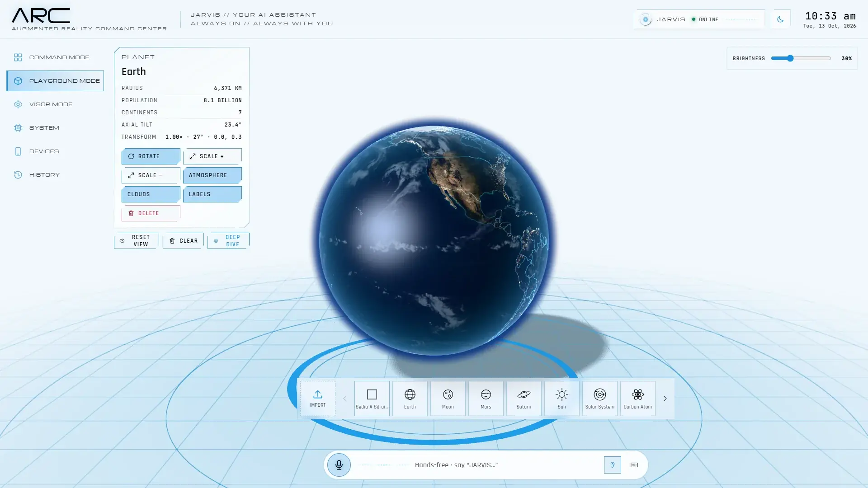This screenshot has width=868, height=488.
Task: Click the Reset View button
Action: tap(136, 240)
